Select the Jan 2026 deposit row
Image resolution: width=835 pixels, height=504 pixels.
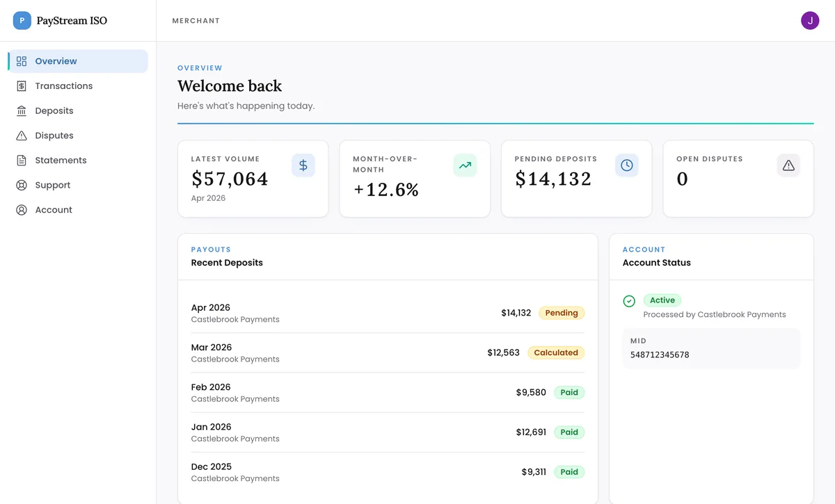(x=388, y=432)
